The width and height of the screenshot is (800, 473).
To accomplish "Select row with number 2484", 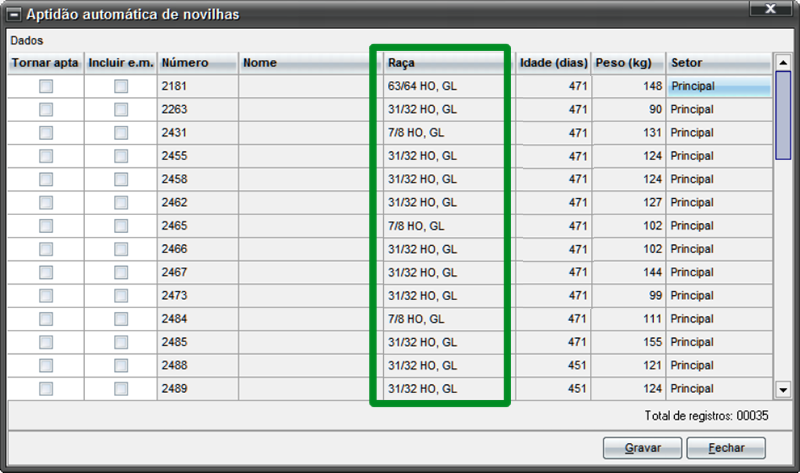I will click(390, 319).
